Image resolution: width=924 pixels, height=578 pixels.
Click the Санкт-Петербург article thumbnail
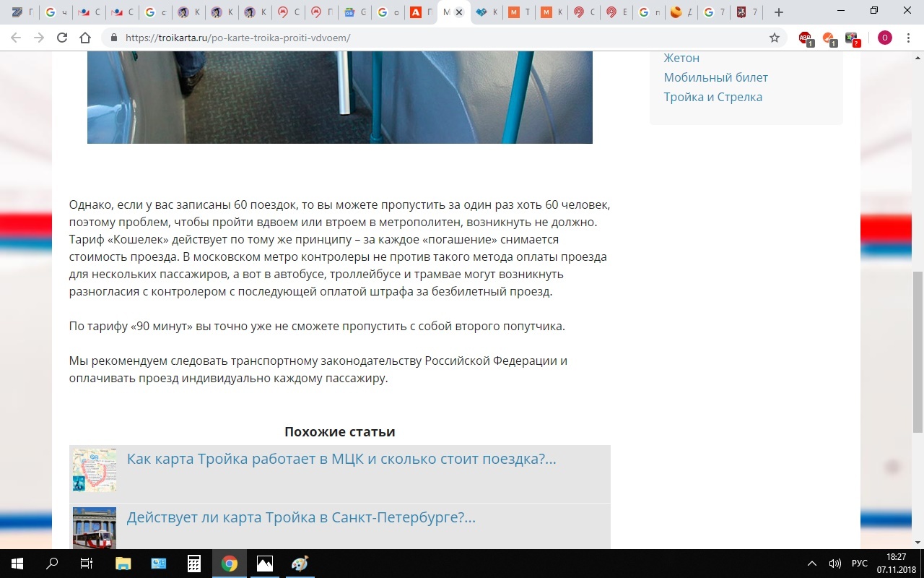(95, 527)
